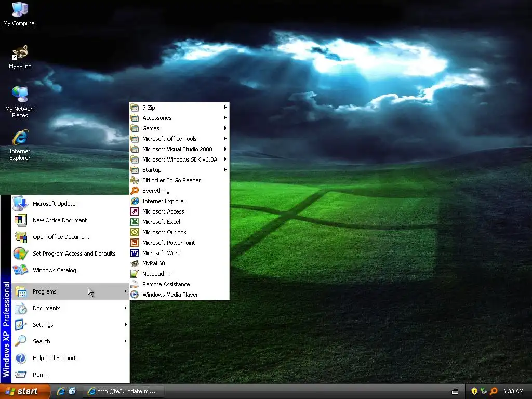This screenshot has height=399, width=532.
Task: Expand the Microsoft Office Tools submenu arrow
Action: [225, 139]
